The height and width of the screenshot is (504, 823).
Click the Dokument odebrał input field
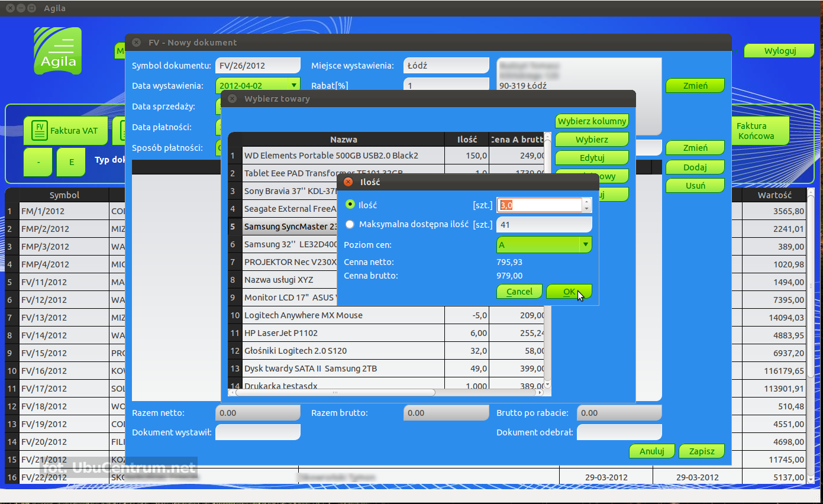pos(619,432)
